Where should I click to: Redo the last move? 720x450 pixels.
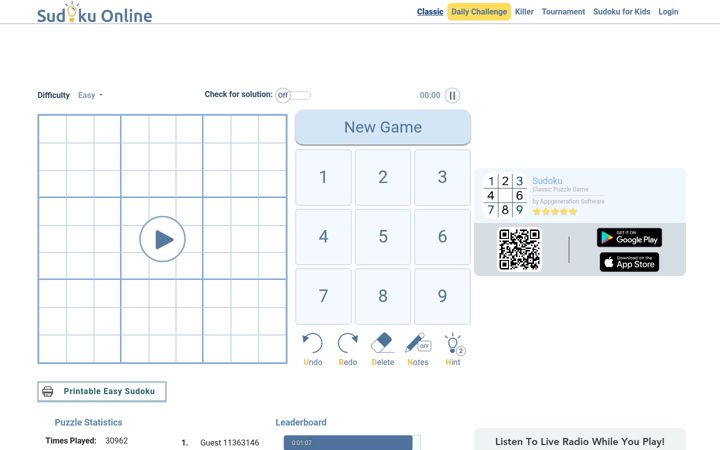(x=348, y=349)
